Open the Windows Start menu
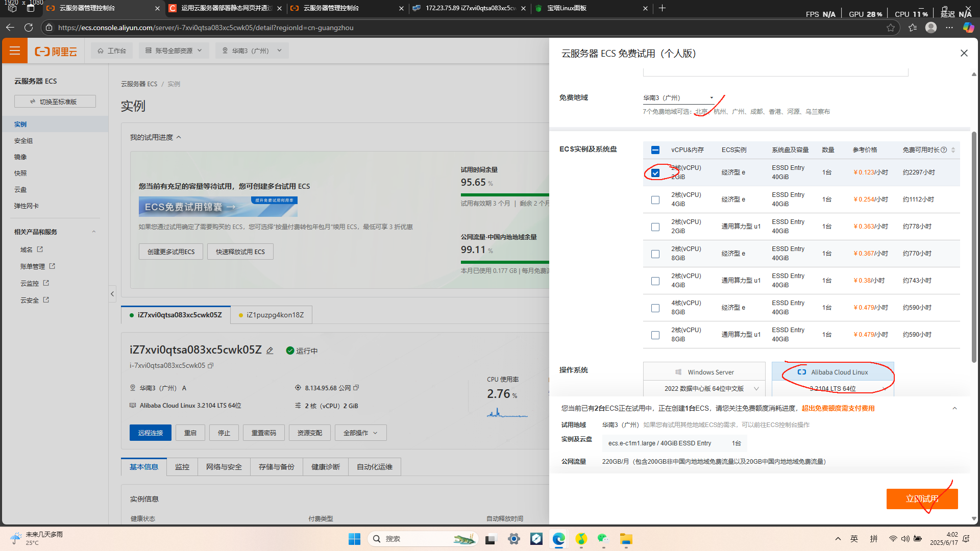Viewport: 980px width, 551px height. [x=354, y=539]
